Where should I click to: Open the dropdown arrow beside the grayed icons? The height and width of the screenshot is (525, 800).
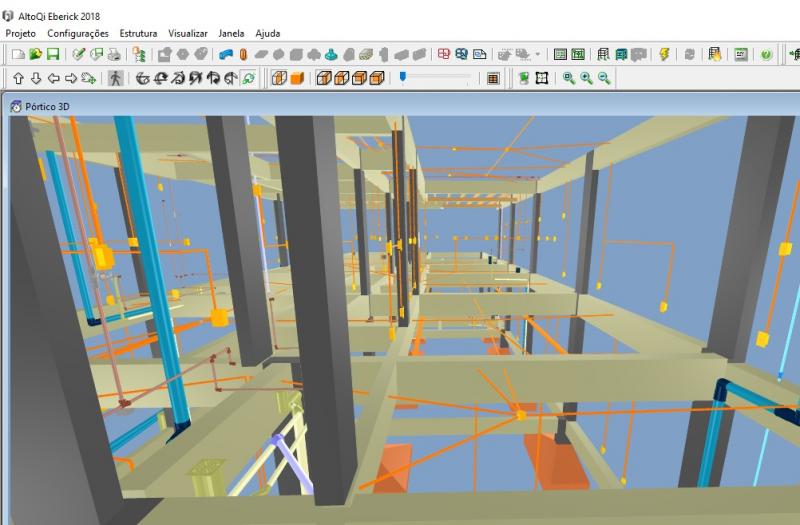point(537,54)
